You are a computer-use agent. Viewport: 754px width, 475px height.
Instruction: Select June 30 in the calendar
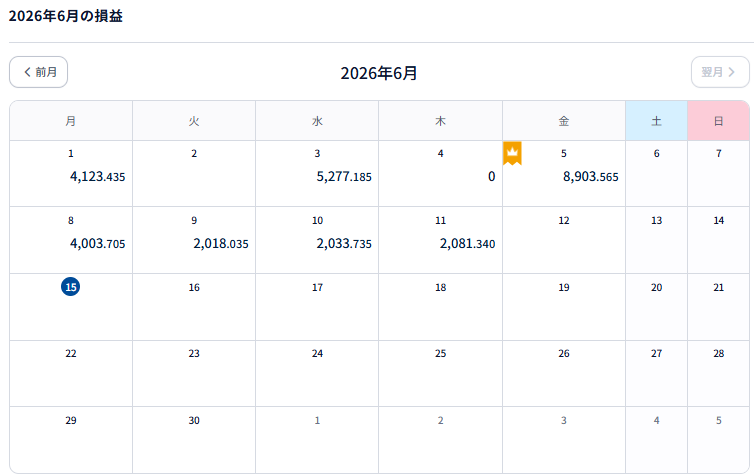(x=194, y=440)
